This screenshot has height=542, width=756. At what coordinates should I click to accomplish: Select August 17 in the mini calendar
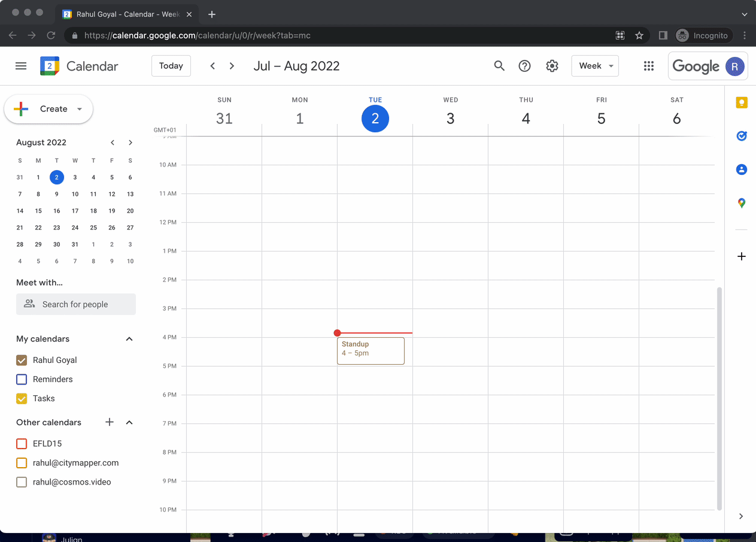[x=75, y=210]
